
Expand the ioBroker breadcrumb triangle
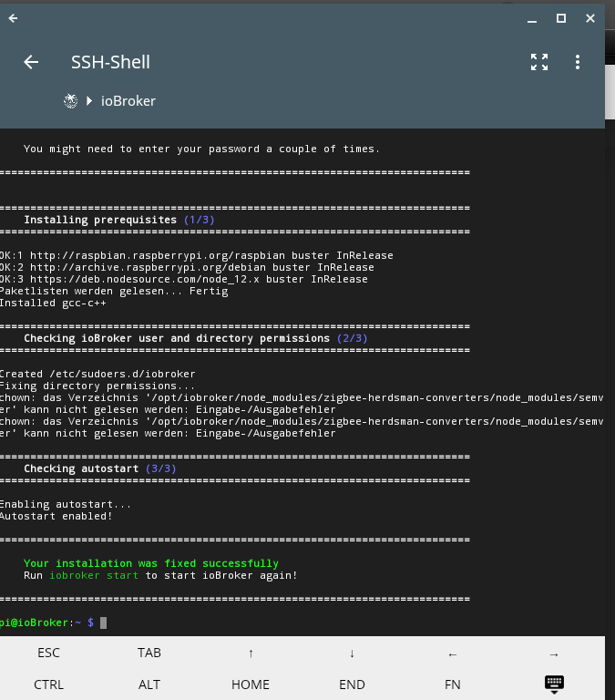(89, 101)
